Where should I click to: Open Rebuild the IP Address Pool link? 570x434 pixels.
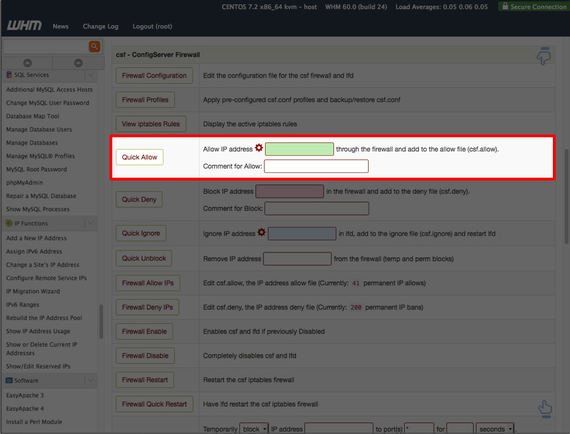(44, 318)
